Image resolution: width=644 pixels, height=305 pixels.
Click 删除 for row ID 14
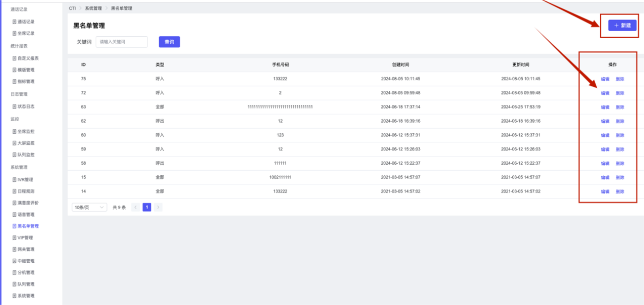pyautogui.click(x=620, y=191)
